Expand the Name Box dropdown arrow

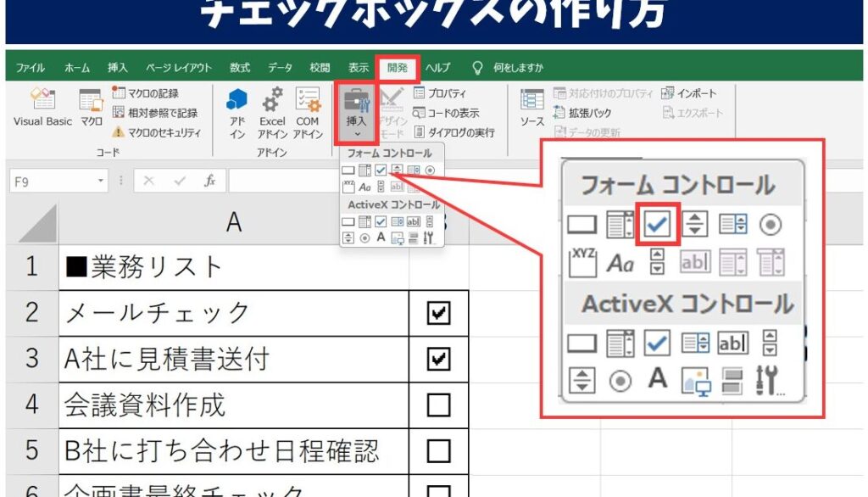(102, 181)
